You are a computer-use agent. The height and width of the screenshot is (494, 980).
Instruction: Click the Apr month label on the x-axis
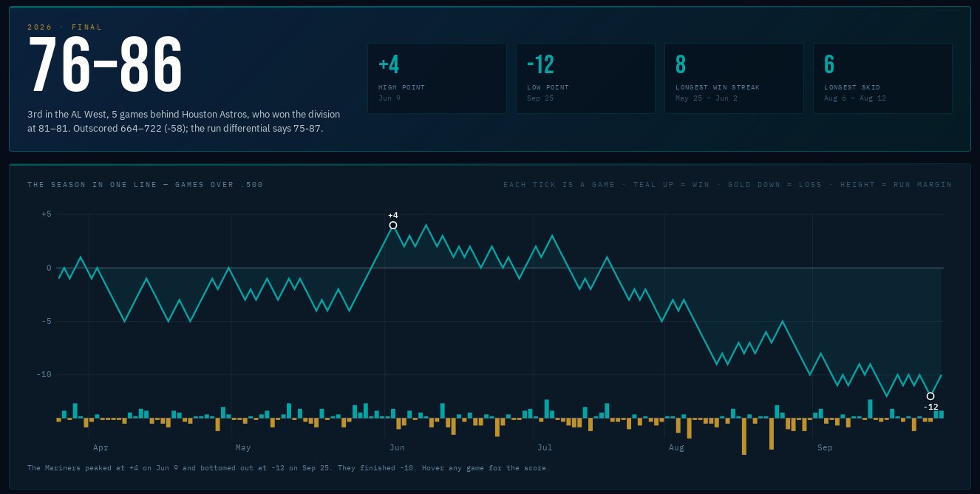pos(101,447)
